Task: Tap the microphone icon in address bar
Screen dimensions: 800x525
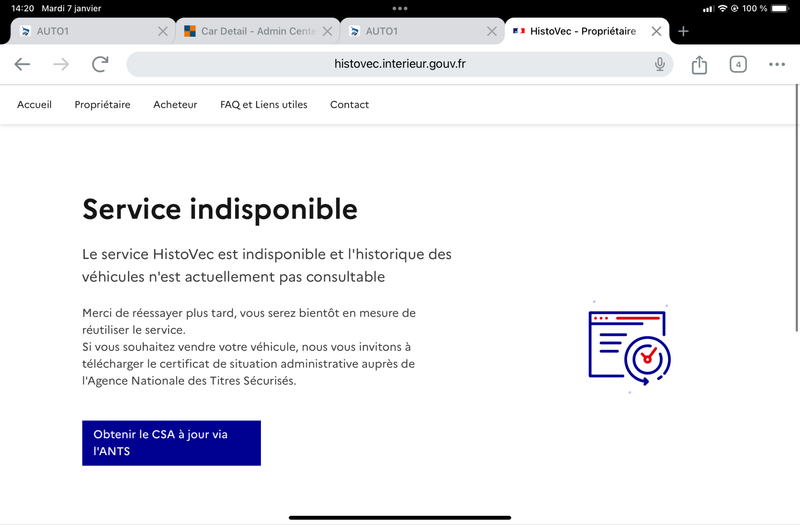Action: click(x=660, y=64)
